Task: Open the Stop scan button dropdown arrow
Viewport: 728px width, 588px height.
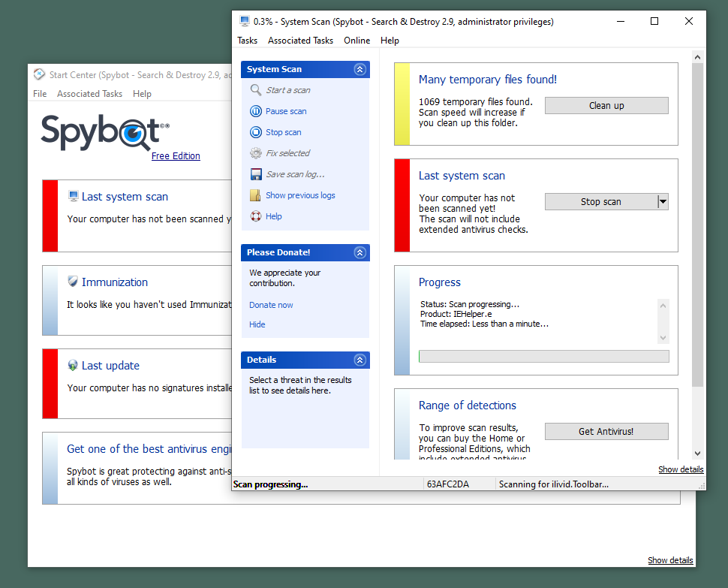Action: (663, 201)
